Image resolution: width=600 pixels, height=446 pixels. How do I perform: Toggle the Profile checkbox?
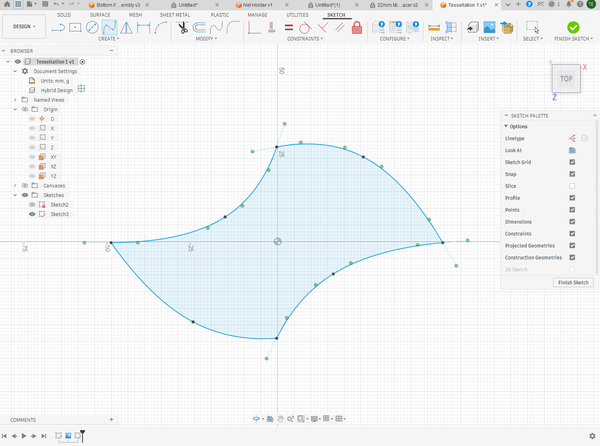click(572, 198)
